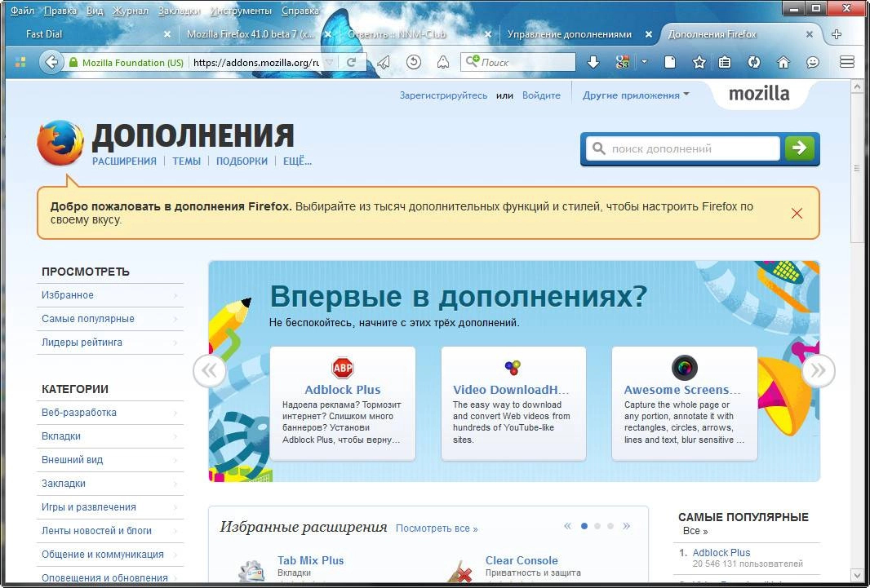This screenshot has height=588, width=870.
Task: Click the Adblock Plus ABP stop-sign icon
Action: point(342,368)
